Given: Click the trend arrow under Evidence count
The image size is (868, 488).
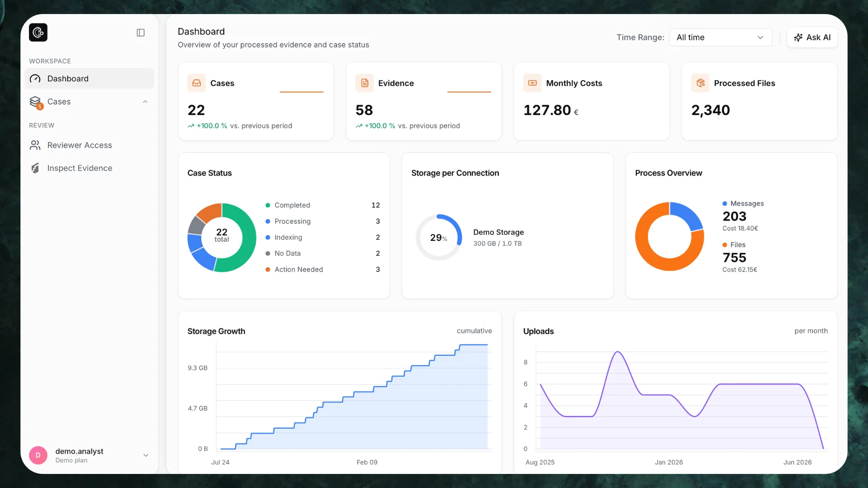Looking at the screenshot, I should click(x=359, y=126).
